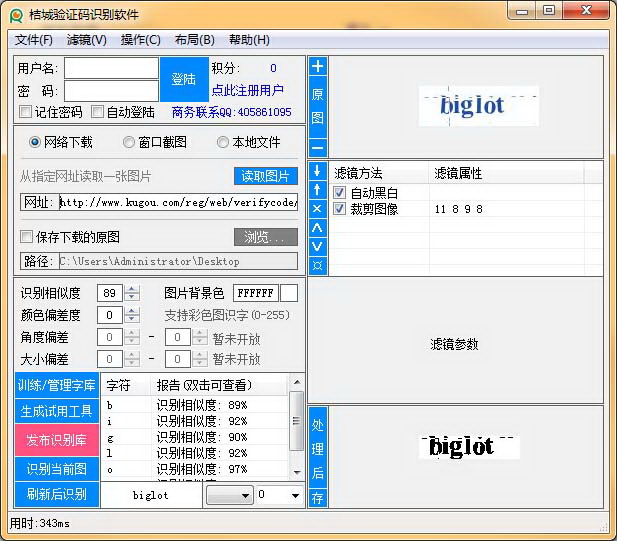Click the plus icon above 原图
Viewport: 617px width, 541px height.
pyautogui.click(x=318, y=67)
